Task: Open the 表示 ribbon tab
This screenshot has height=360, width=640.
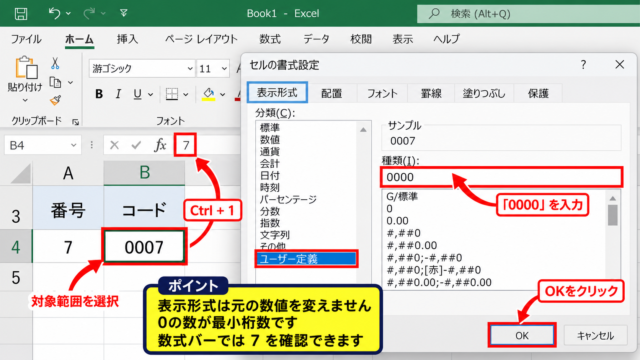Action: (402, 39)
